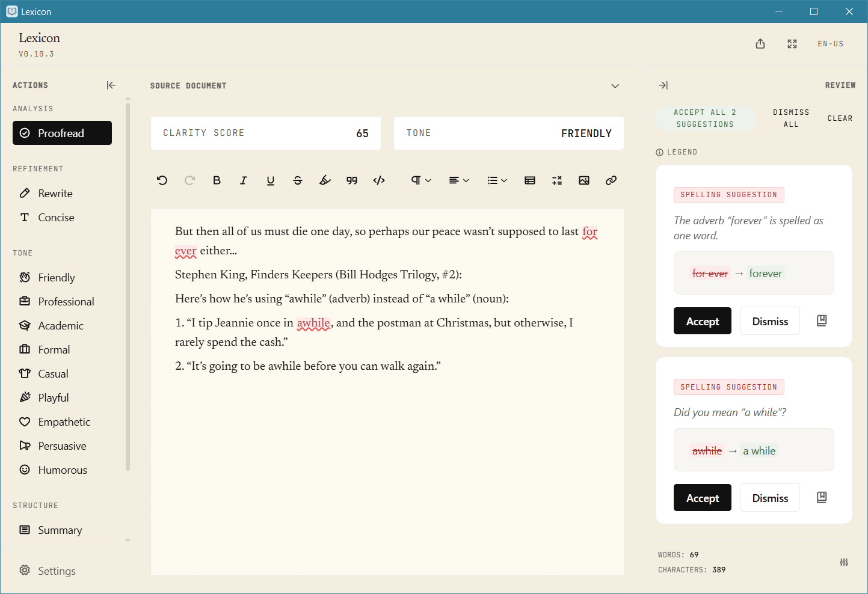Insert a table using the toolbar icon

tap(530, 180)
